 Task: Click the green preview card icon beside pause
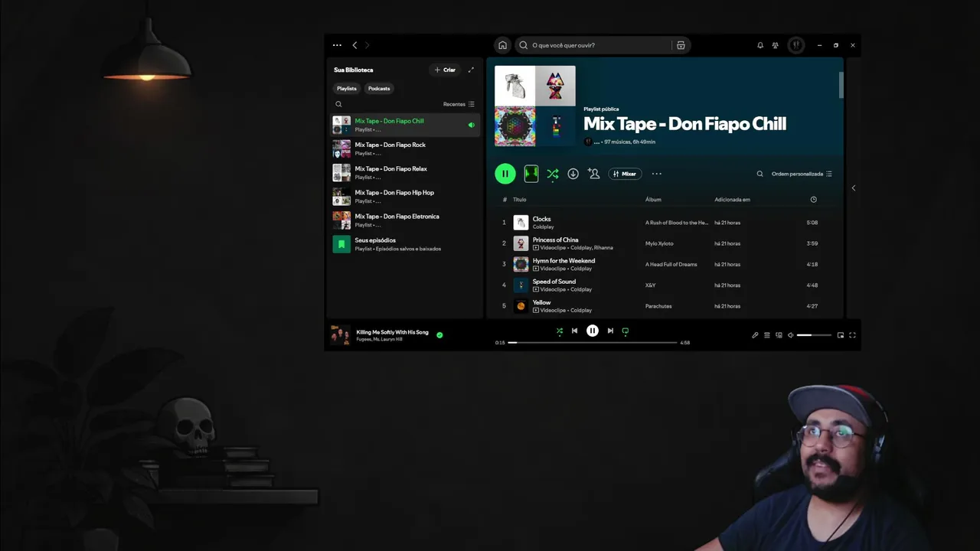click(531, 174)
